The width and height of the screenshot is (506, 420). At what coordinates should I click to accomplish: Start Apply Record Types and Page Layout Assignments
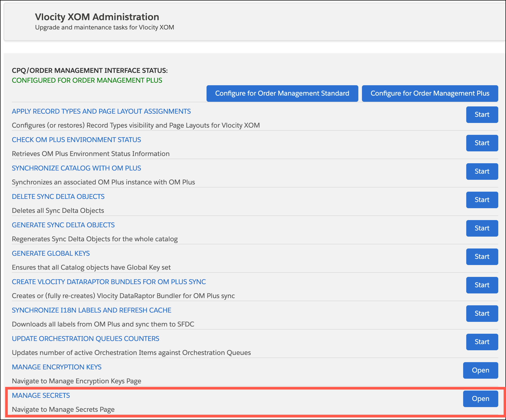[482, 115]
